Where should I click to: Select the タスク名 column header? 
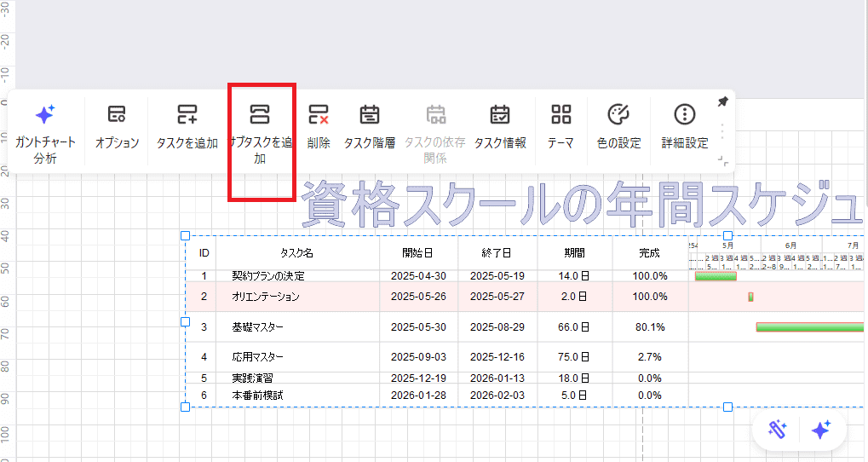297,253
